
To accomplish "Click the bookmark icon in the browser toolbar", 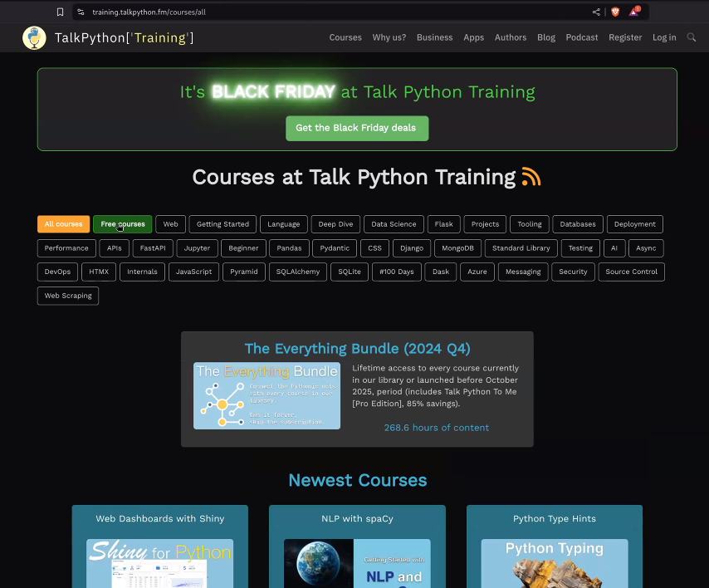I will point(60,12).
